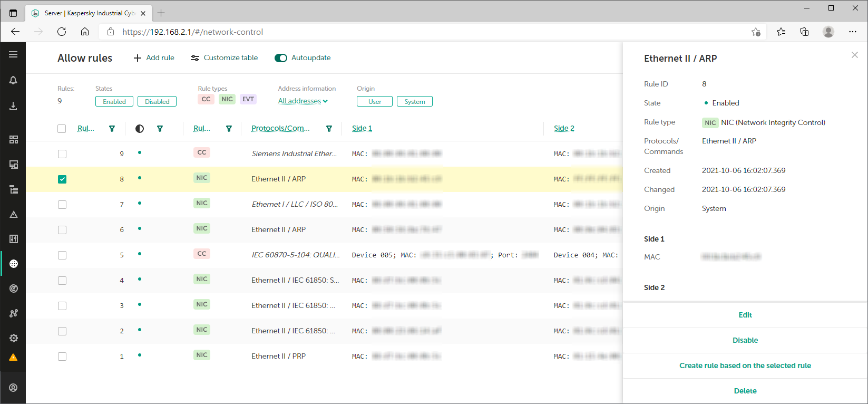This screenshot has height=404, width=868.
Task: Click the download icon in sidebar
Action: tap(13, 106)
